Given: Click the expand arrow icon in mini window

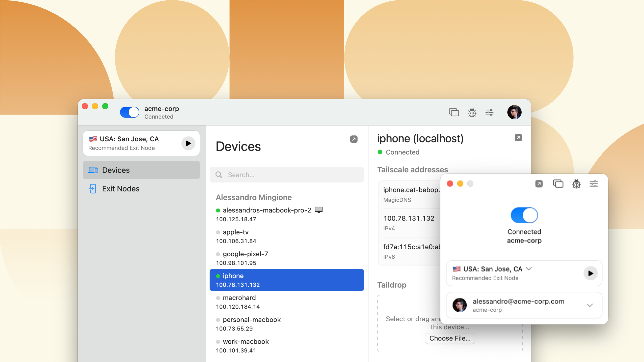Looking at the screenshot, I should point(539,184).
